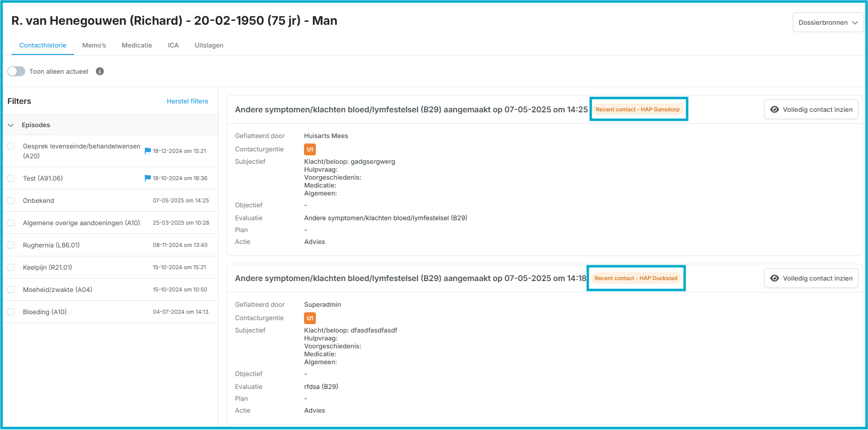The width and height of the screenshot is (868, 430).
Task: Open the Dossierbronnen dropdown
Action: (828, 22)
